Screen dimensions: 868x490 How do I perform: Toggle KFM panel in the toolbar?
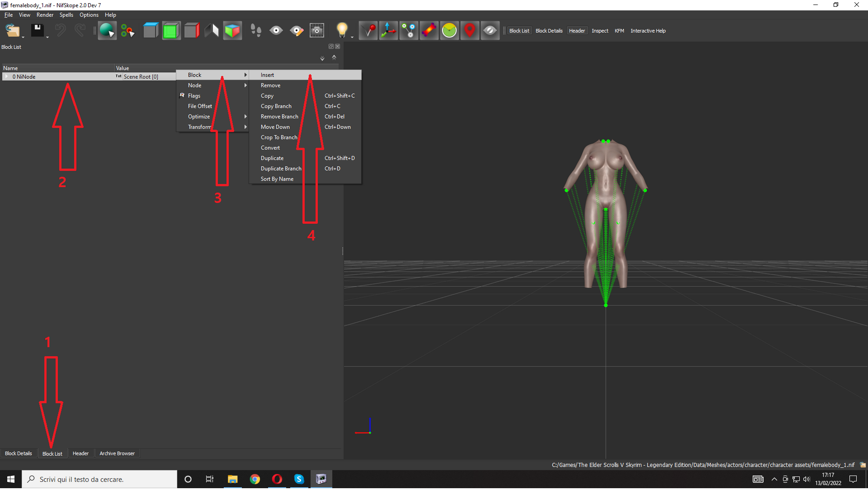pos(619,31)
